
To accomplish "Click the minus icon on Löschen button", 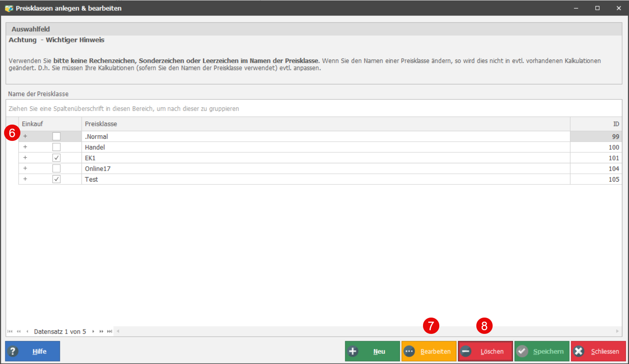I will (x=466, y=351).
